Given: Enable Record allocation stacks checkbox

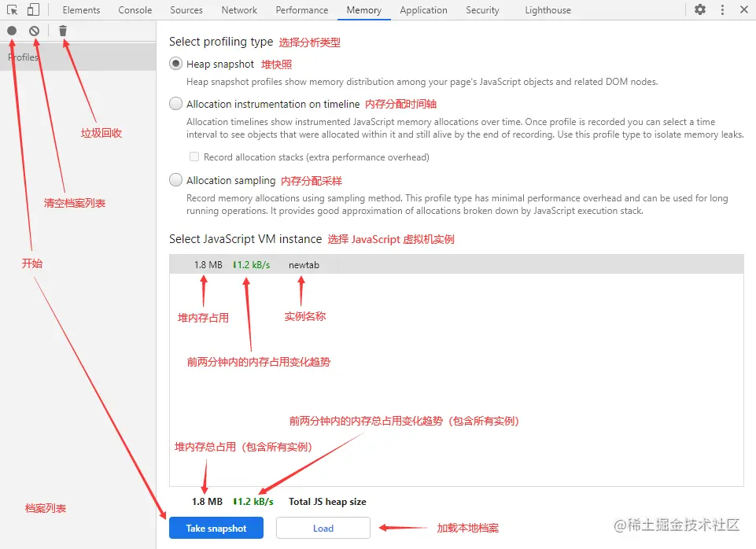Looking at the screenshot, I should [194, 157].
